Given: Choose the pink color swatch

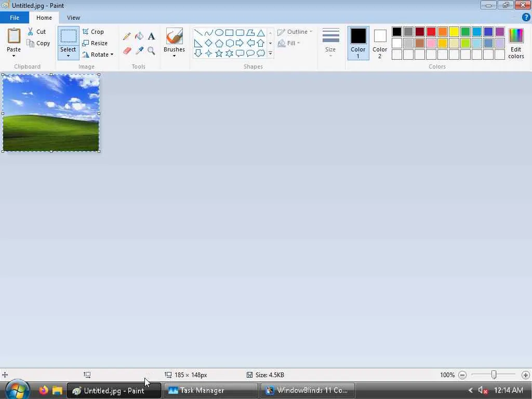Looking at the screenshot, I should click(x=431, y=43).
